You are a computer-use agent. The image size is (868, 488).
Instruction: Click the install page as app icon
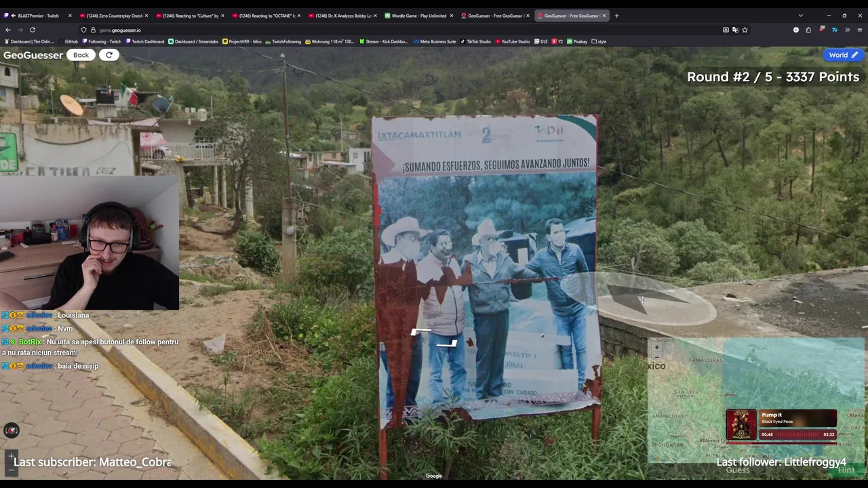[x=726, y=30]
